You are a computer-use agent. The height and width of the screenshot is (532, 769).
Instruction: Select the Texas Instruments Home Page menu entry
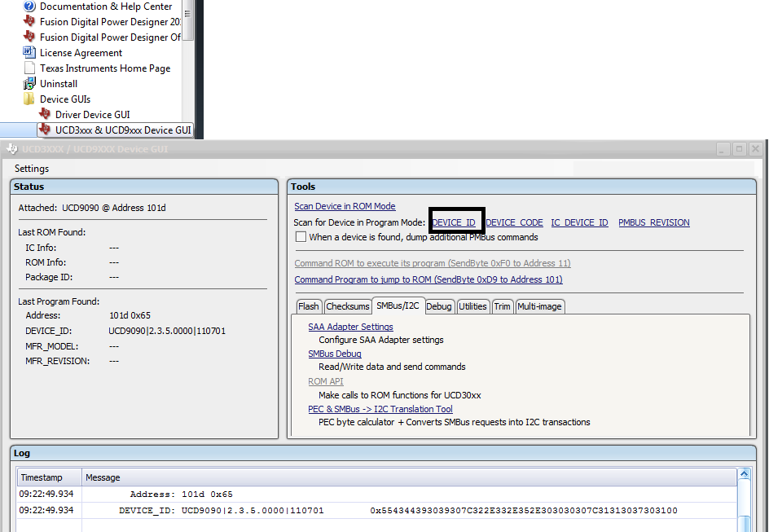tap(105, 68)
